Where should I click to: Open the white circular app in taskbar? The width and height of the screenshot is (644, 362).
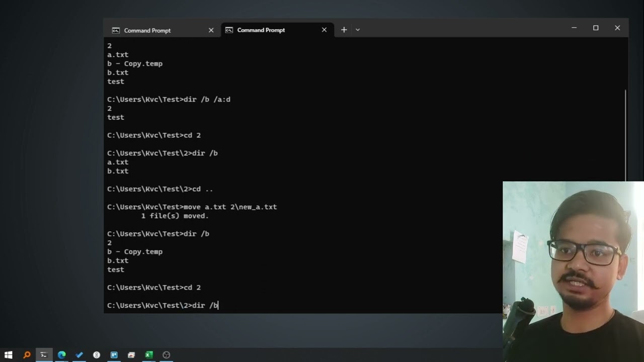(x=97, y=355)
